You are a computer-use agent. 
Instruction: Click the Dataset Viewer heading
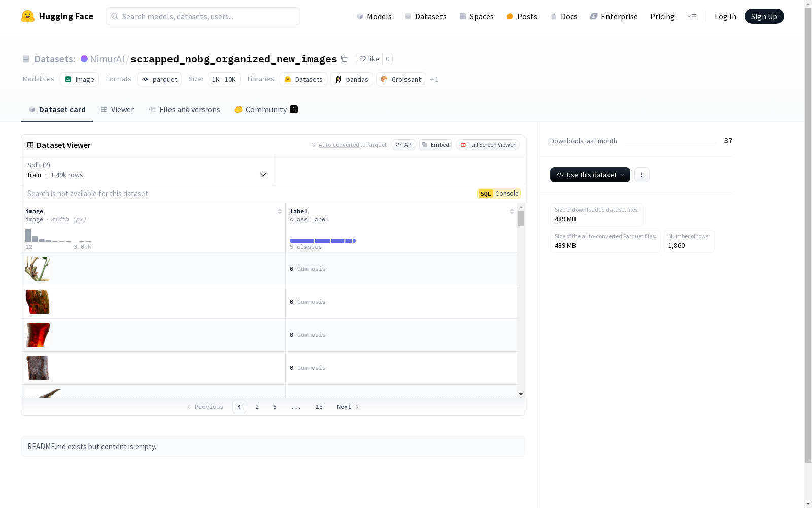tap(59, 145)
